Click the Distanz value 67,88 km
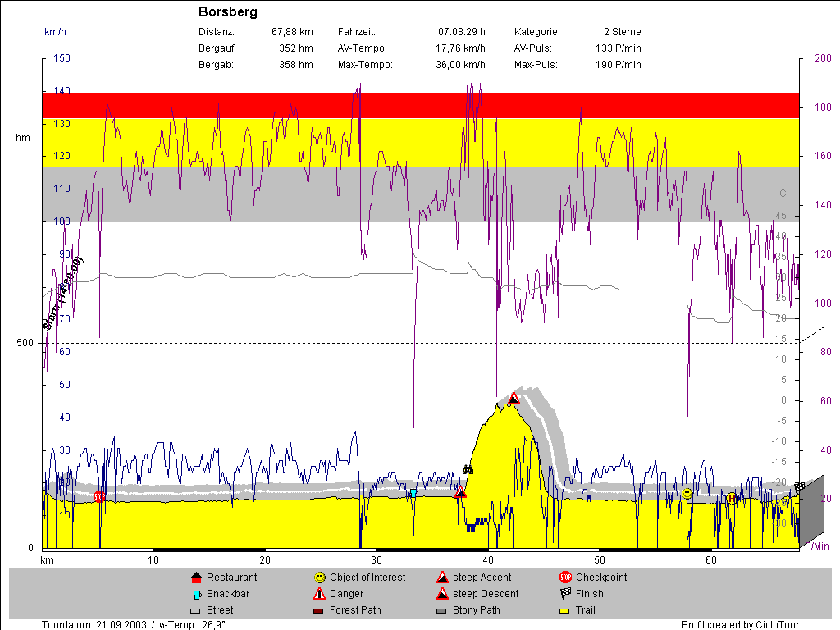This screenshot has width=840, height=630. 292,32
